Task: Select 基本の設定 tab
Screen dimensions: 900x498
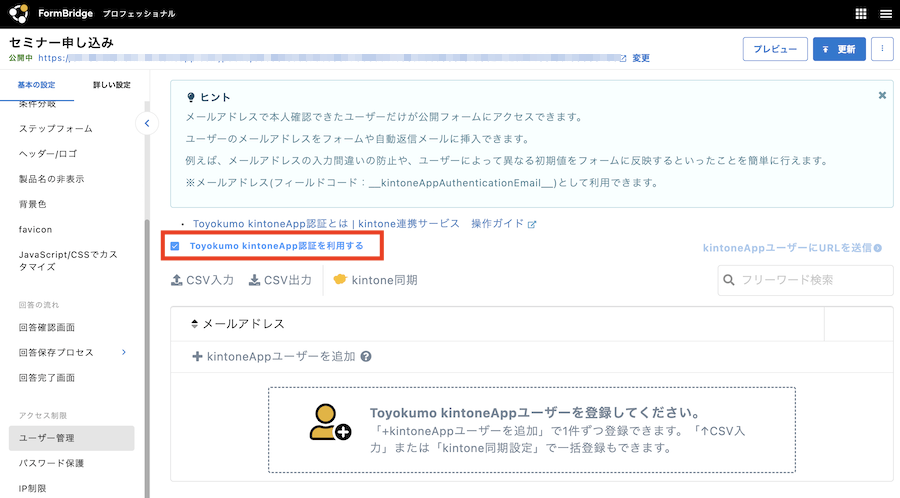Action: click(37, 85)
